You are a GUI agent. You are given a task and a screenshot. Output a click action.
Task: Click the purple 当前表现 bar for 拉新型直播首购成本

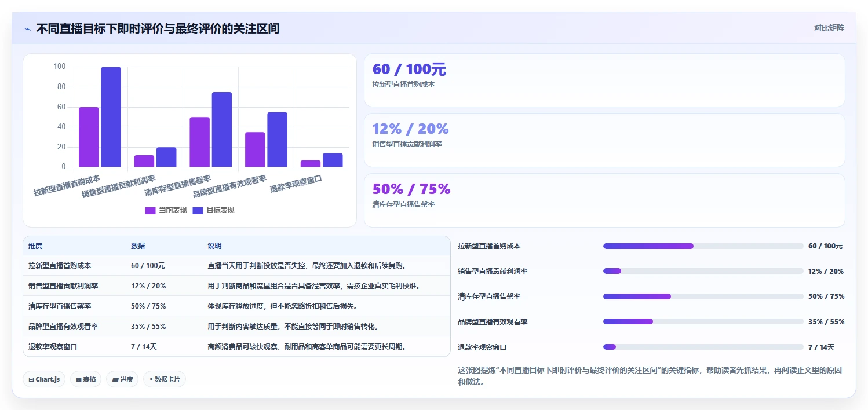pyautogui.click(x=89, y=137)
